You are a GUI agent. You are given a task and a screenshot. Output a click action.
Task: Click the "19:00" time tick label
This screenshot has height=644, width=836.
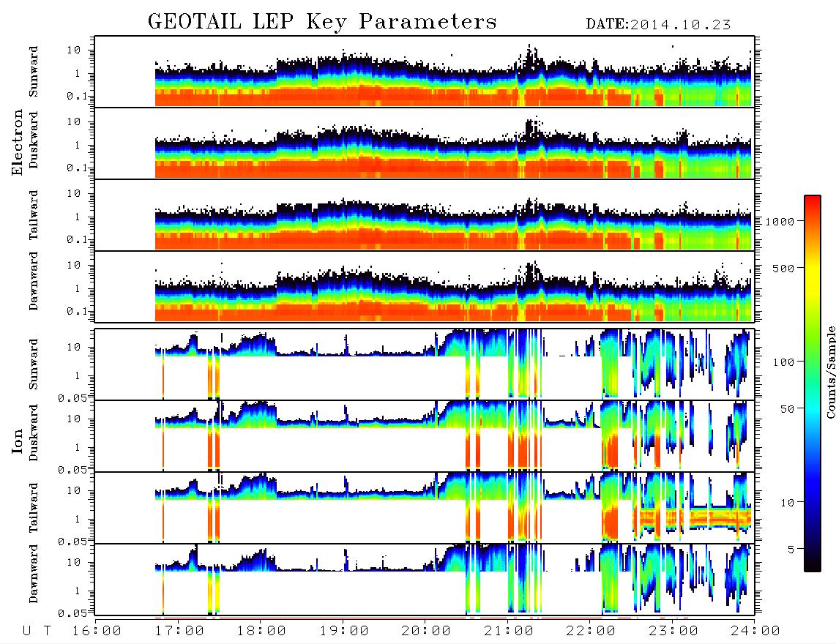point(344,632)
